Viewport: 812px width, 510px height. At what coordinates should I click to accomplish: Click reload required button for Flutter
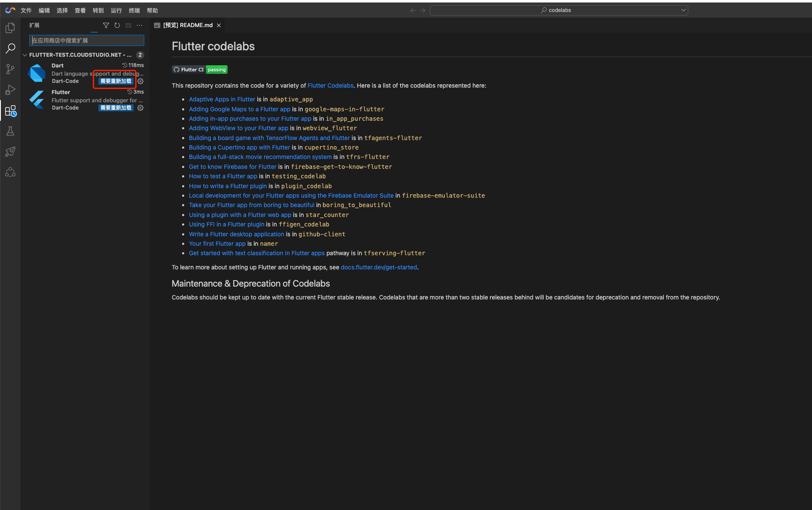116,108
